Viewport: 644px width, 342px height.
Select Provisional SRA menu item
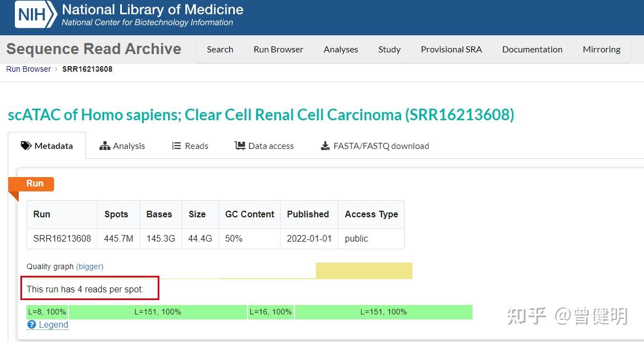pos(451,49)
